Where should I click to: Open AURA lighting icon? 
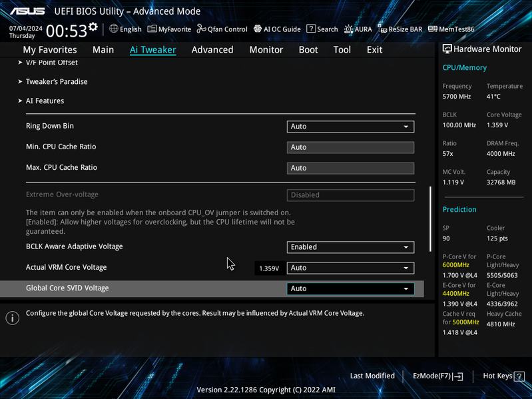coord(348,29)
